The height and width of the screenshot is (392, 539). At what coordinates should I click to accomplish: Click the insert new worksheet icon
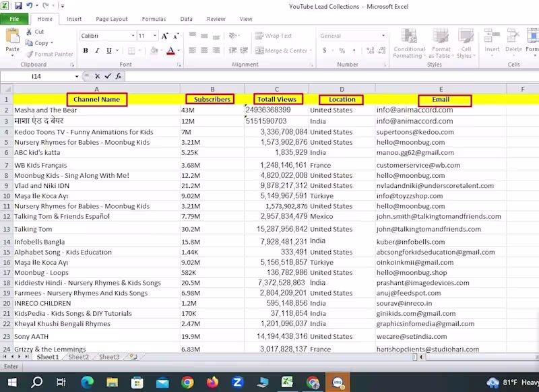tap(133, 357)
